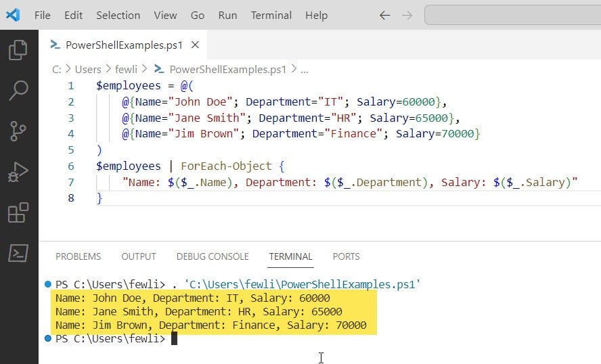Click the script path in the terminal command
601x364 pixels.
(x=303, y=284)
